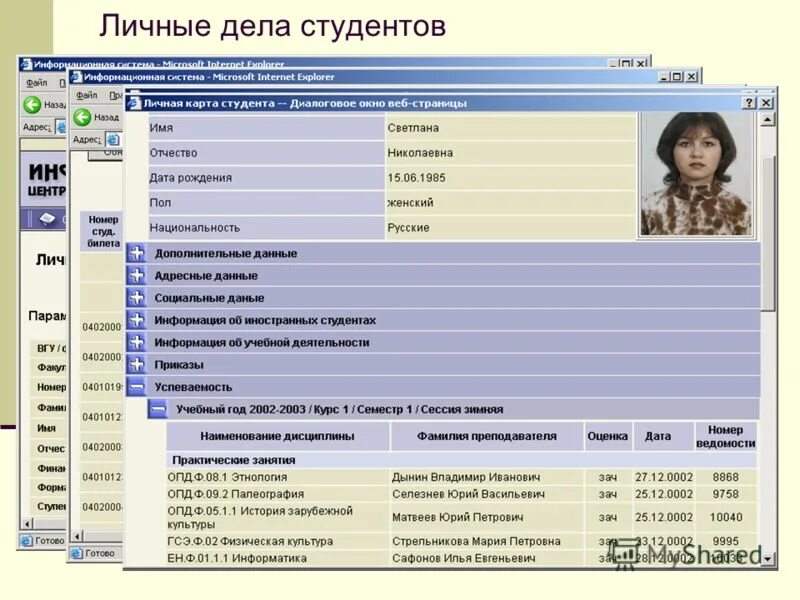Click the icon beside Социальные даные
This screenshot has width=800, height=600.
pyautogui.click(x=137, y=297)
